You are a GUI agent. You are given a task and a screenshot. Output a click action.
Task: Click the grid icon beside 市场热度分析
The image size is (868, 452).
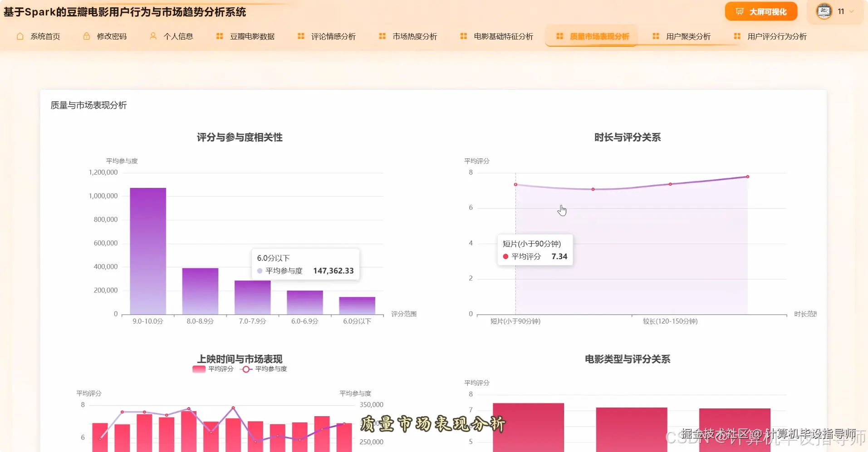382,36
